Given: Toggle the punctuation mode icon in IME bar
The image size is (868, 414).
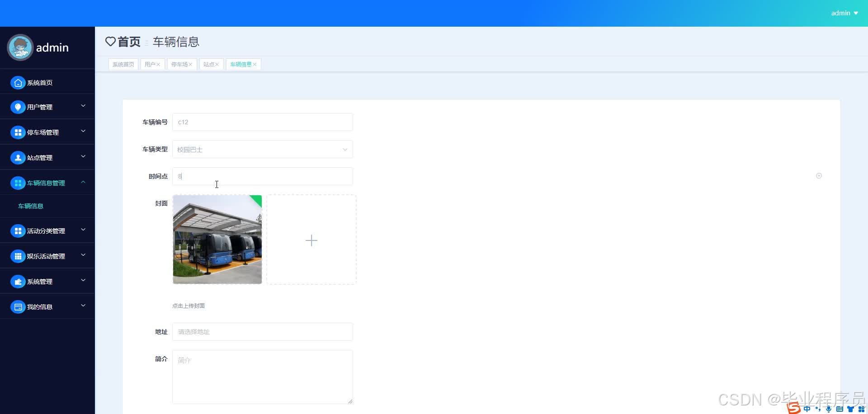Looking at the screenshot, I should pos(818,409).
